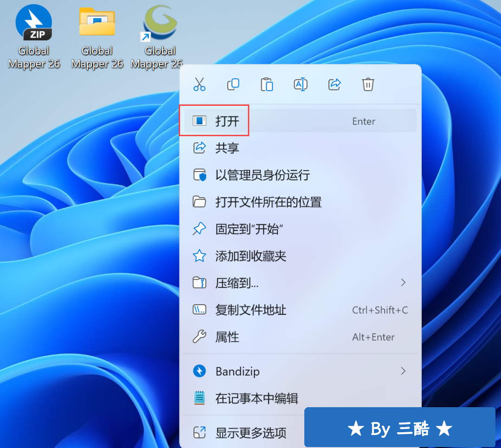Choose 在记事本中编辑 menu entry
501x448 pixels.
[300, 398]
